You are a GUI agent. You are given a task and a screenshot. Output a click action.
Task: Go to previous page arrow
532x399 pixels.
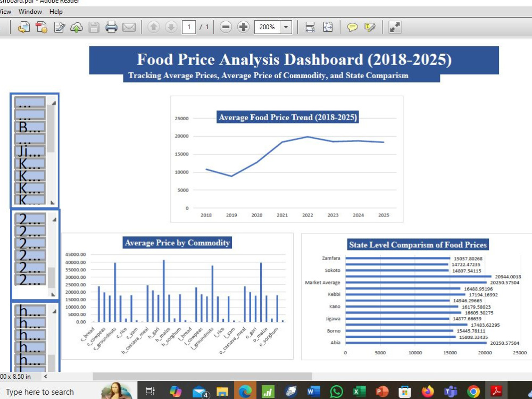point(154,27)
